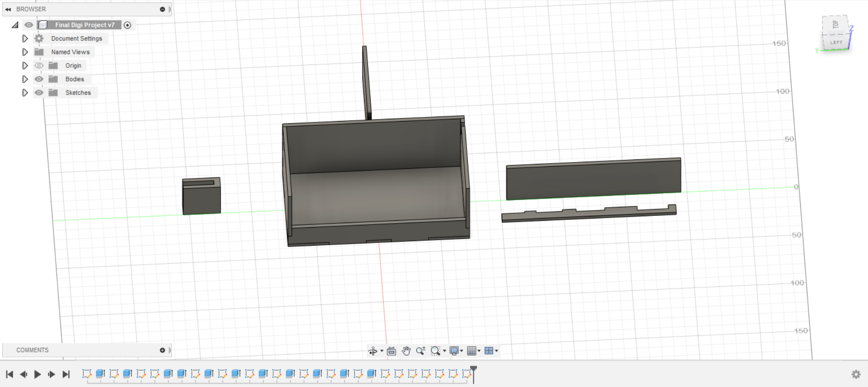Image resolution: width=868 pixels, height=387 pixels.
Task: Activate component radio button on root
Action: [127, 25]
